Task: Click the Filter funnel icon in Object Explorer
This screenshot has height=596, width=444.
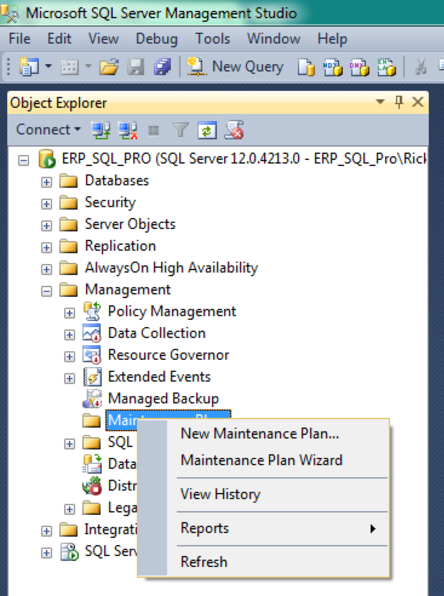Action: (180, 130)
